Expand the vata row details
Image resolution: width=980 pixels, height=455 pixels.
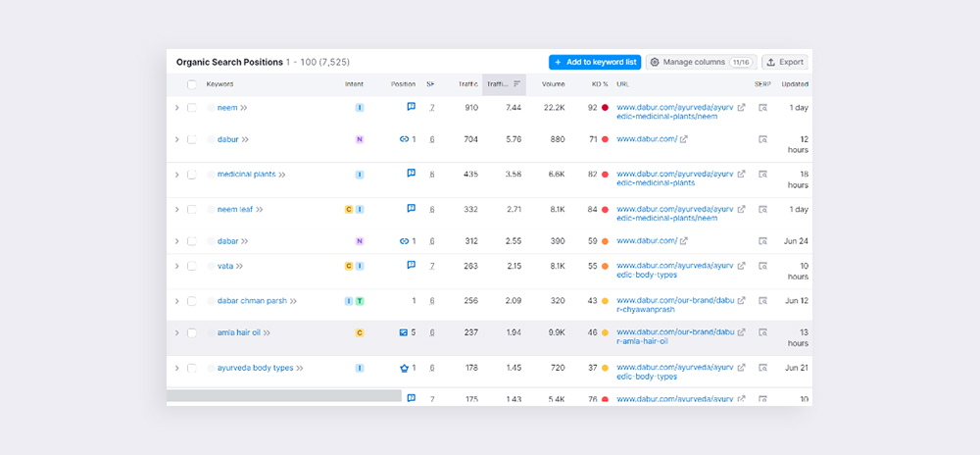176,266
